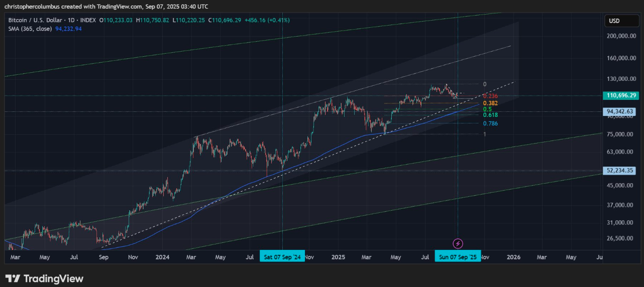Select the Fibonacci 0.5 level label
The height and width of the screenshot is (287, 644).
coord(487,109)
